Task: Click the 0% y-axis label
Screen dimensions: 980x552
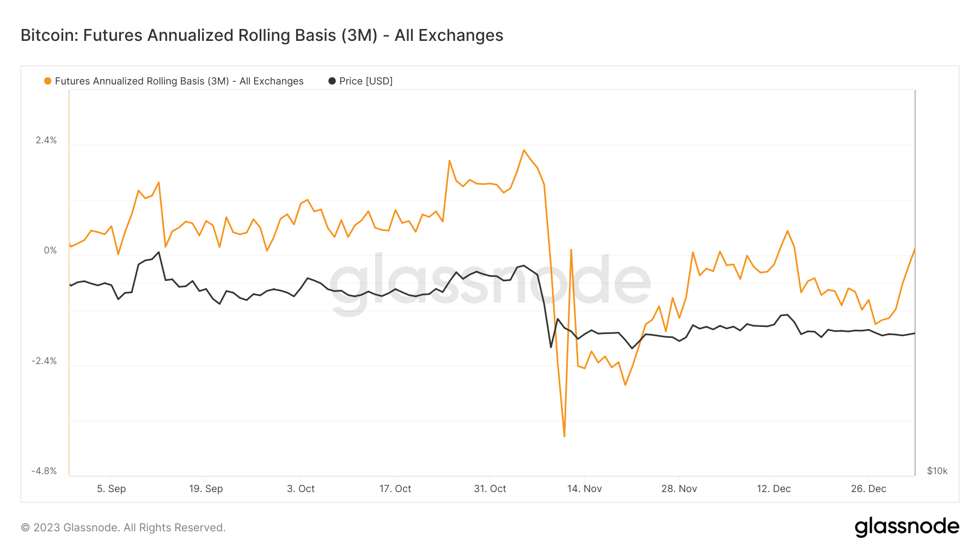Action: (50, 251)
